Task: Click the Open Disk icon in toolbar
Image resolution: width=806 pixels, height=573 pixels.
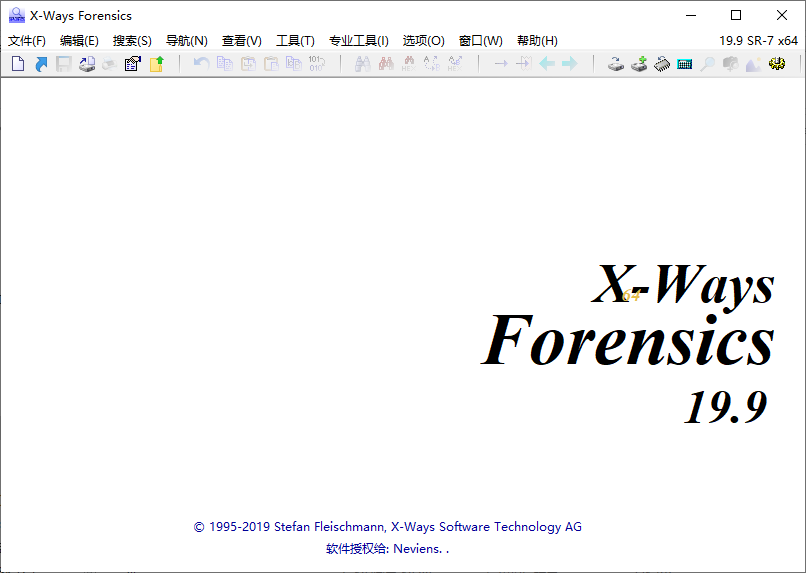Action: [x=617, y=64]
